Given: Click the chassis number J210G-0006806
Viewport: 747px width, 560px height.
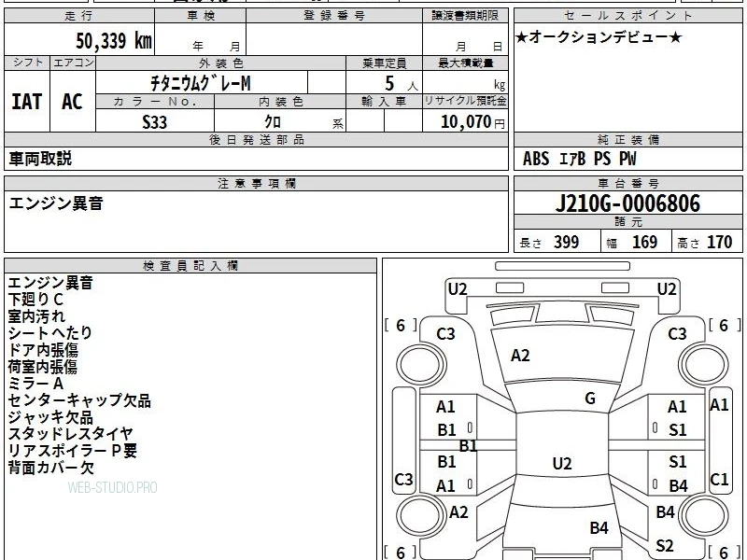Looking at the screenshot, I should click(x=627, y=203).
